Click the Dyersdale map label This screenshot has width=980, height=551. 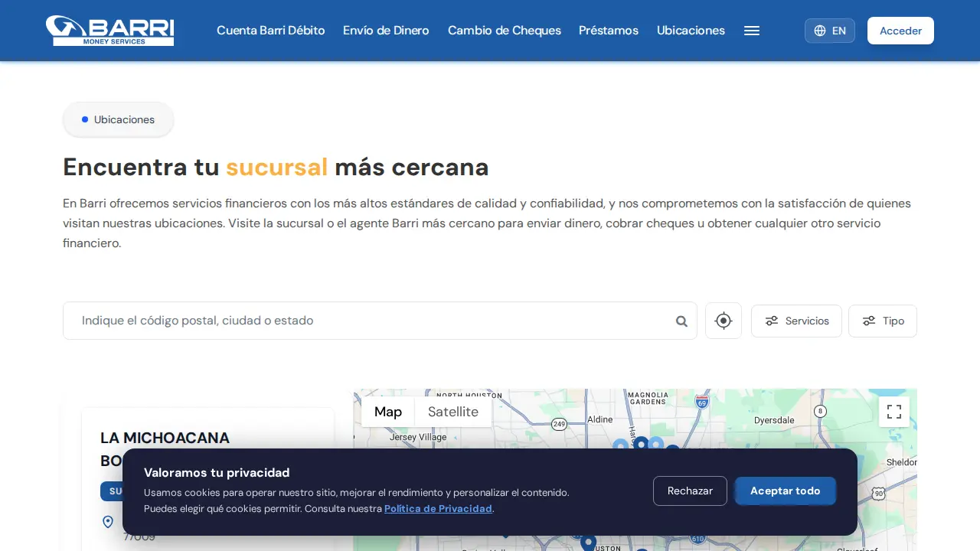774,420
